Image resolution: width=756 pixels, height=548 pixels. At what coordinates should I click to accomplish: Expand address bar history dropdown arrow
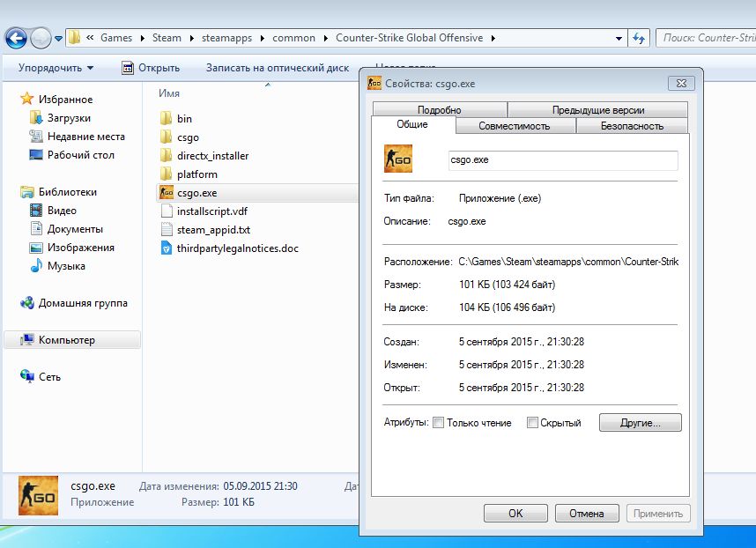coord(619,38)
